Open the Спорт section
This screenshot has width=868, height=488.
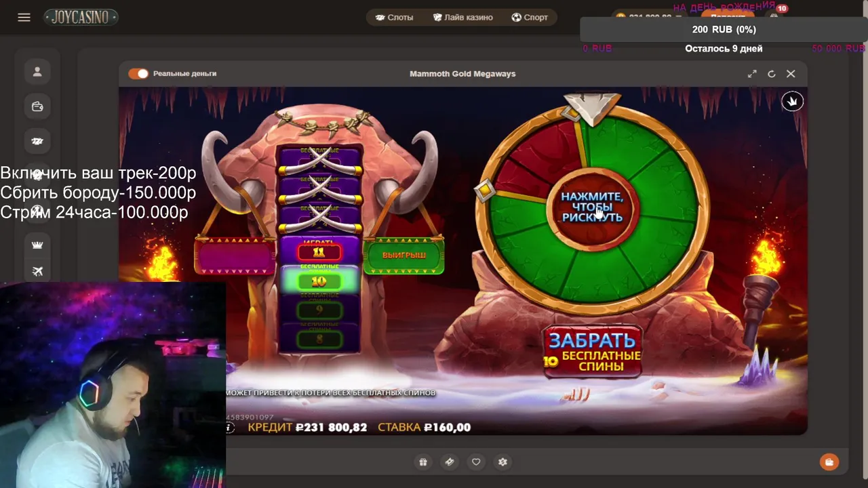pyautogui.click(x=530, y=18)
